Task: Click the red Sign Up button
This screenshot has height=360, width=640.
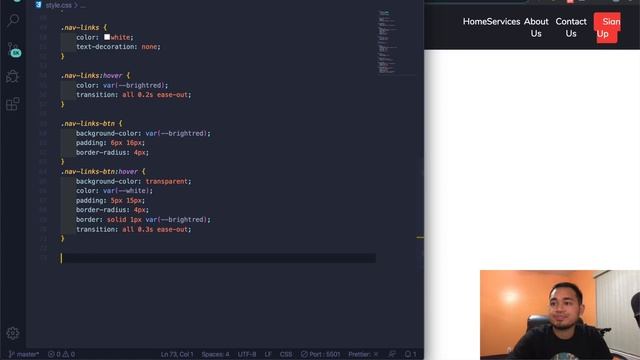Action: [607, 28]
